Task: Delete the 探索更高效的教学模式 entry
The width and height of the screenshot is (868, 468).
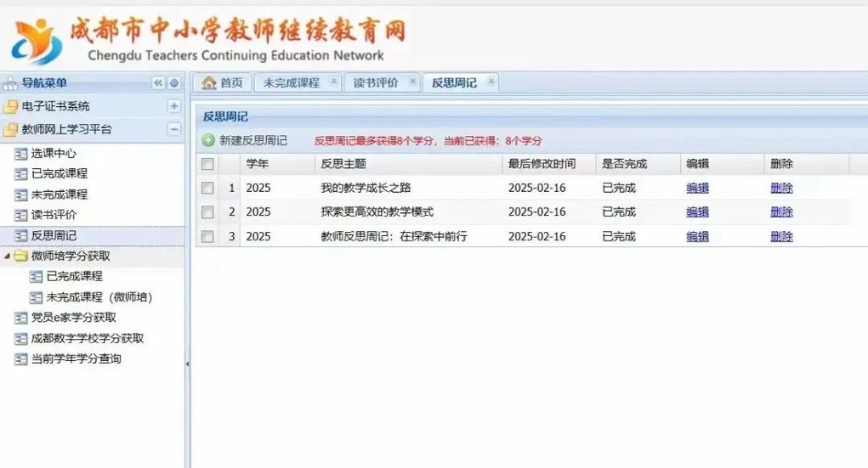Action: click(781, 211)
